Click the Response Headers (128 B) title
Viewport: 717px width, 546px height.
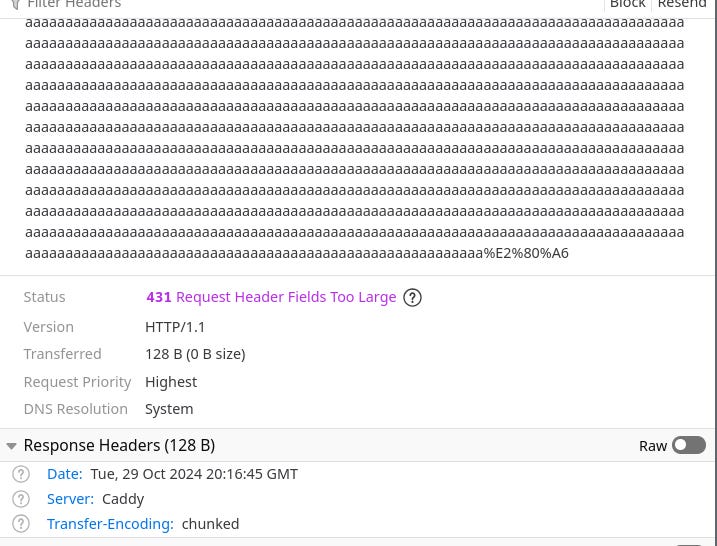[x=119, y=445]
